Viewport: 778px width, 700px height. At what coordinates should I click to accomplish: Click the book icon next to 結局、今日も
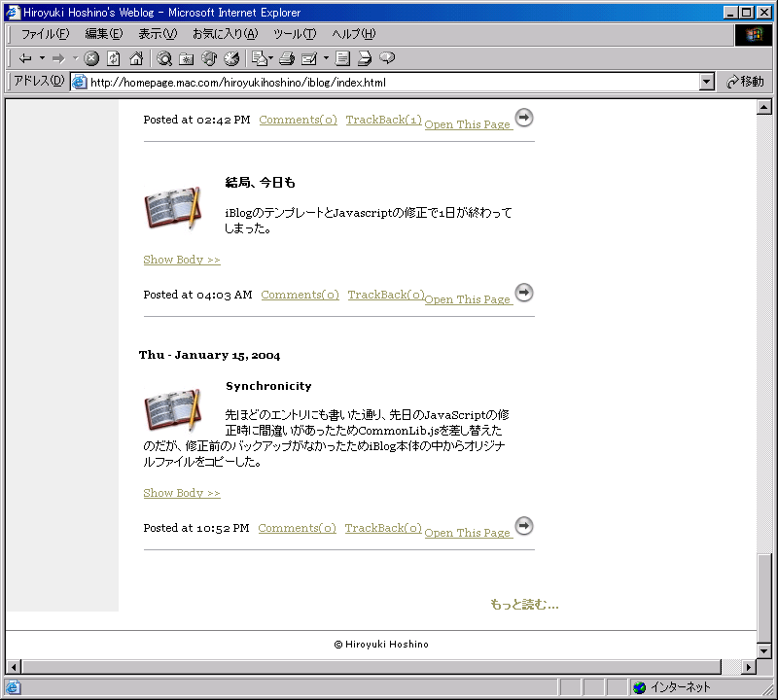pos(173,208)
